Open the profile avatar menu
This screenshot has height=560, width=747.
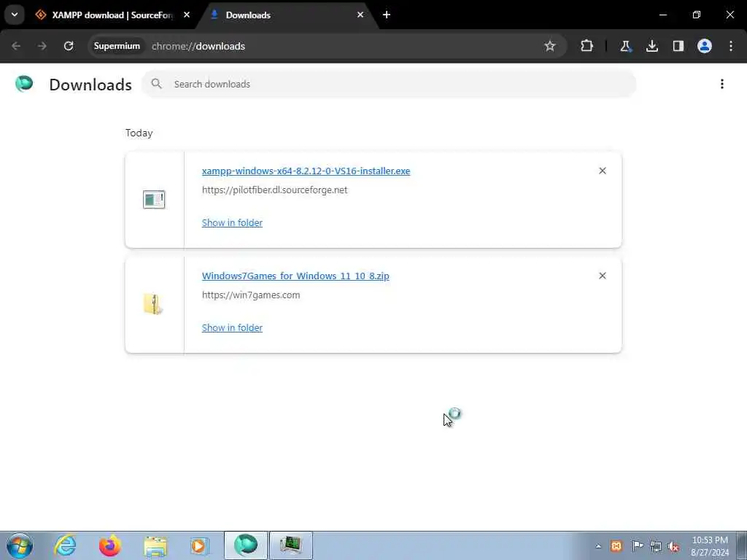coord(704,46)
